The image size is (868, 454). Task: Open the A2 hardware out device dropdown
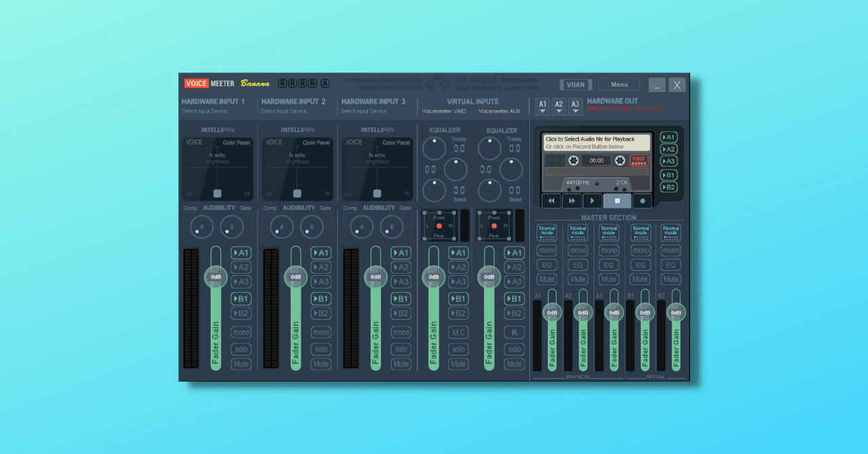pos(559,106)
